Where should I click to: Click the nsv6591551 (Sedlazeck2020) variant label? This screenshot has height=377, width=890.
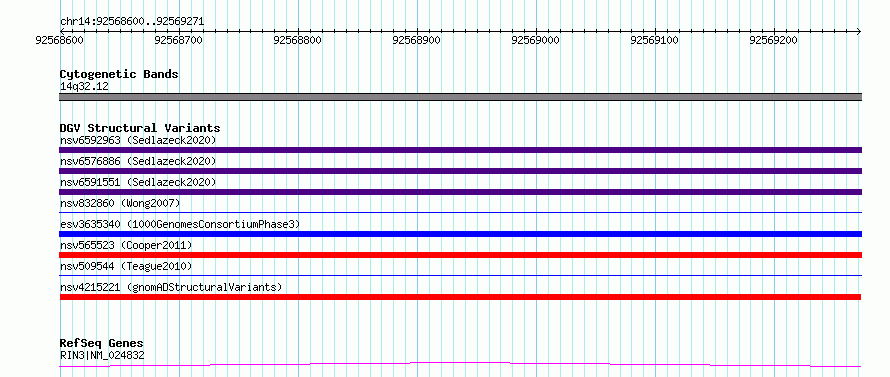(x=138, y=182)
